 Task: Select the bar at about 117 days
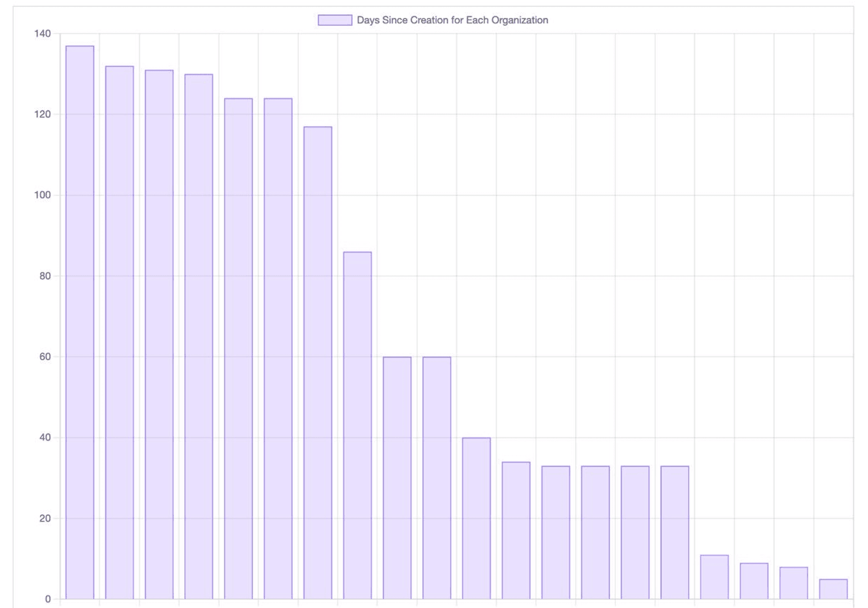(318, 363)
